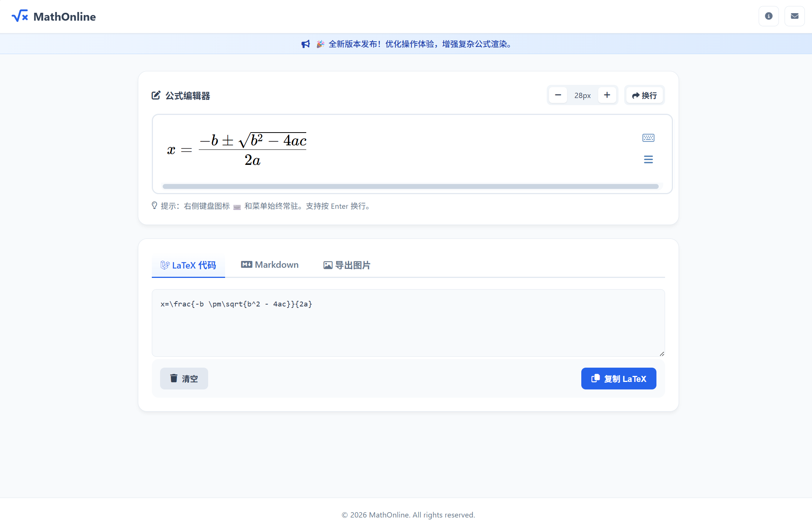Click the MathOnline square-root logo icon
812x522 pixels.
click(20, 16)
